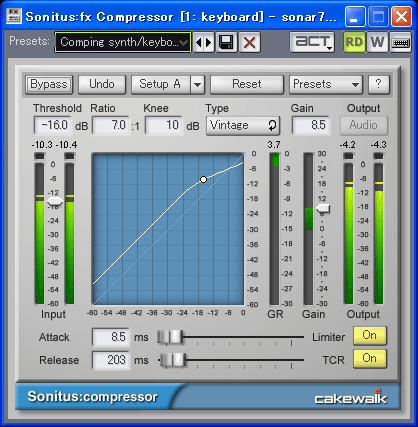Toggle the Bypass button
418x427 pixels.
coord(49,84)
